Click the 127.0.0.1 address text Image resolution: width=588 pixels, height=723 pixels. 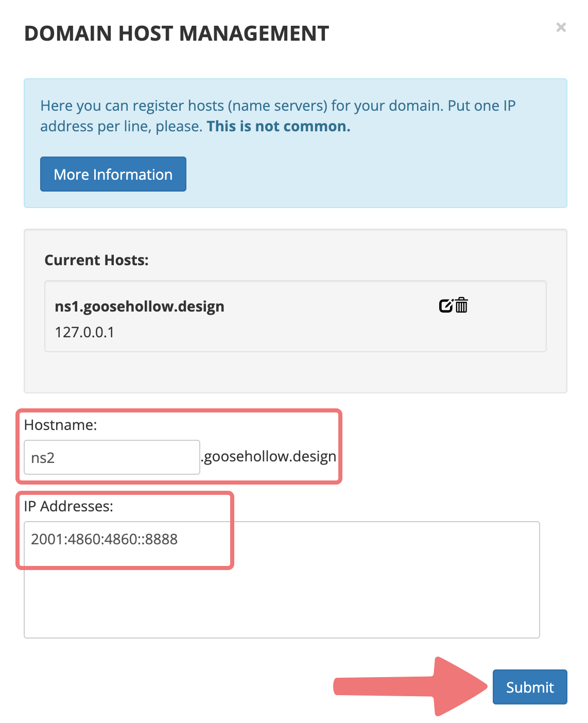pyautogui.click(x=84, y=332)
